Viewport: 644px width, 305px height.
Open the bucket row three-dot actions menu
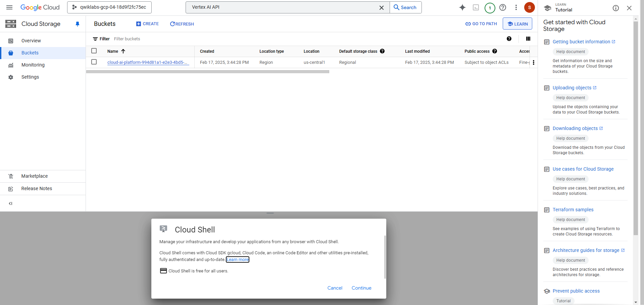coord(533,62)
